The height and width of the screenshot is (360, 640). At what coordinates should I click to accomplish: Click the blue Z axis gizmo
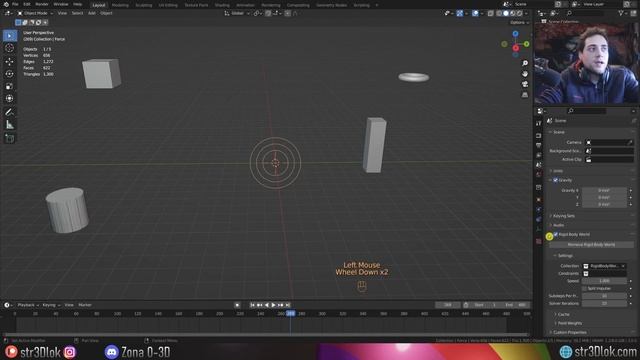click(x=516, y=34)
